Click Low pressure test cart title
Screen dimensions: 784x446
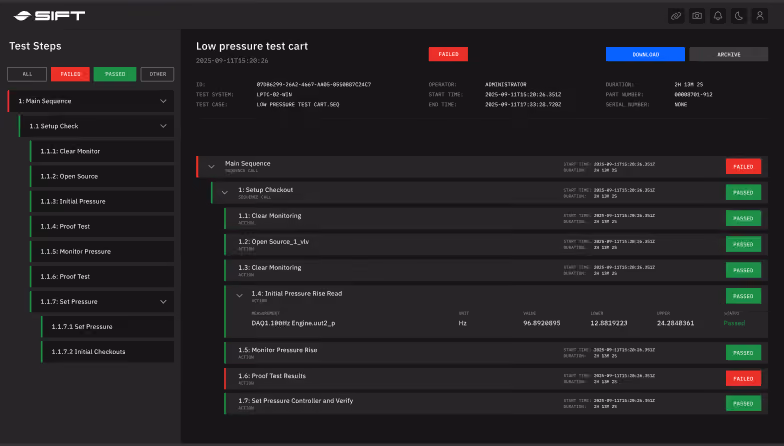(x=252, y=46)
